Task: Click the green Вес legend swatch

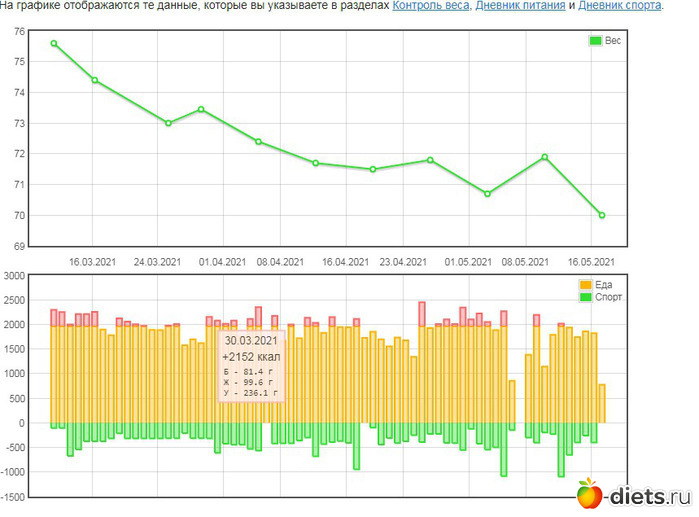Action: click(596, 41)
